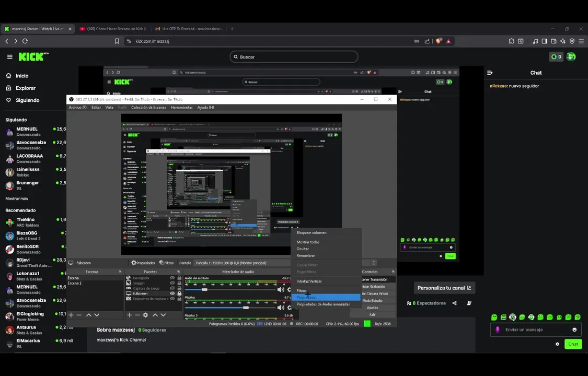
Task: Open the Brave VPN shield icon
Action: coord(572,41)
